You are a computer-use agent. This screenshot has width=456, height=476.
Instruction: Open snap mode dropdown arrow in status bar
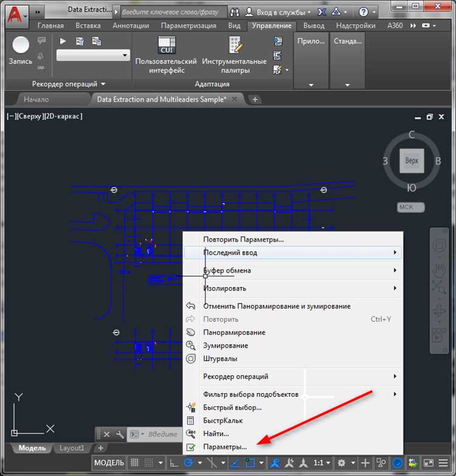coord(161,463)
